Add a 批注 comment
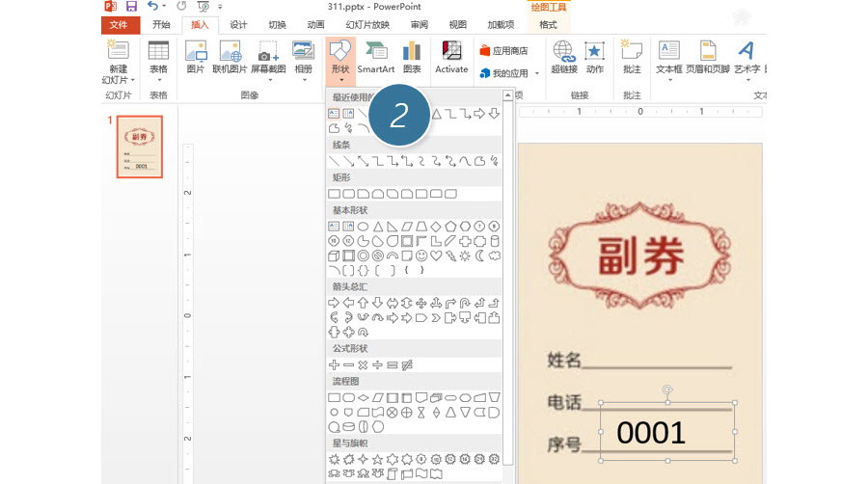The height and width of the screenshot is (484, 868). (x=632, y=58)
